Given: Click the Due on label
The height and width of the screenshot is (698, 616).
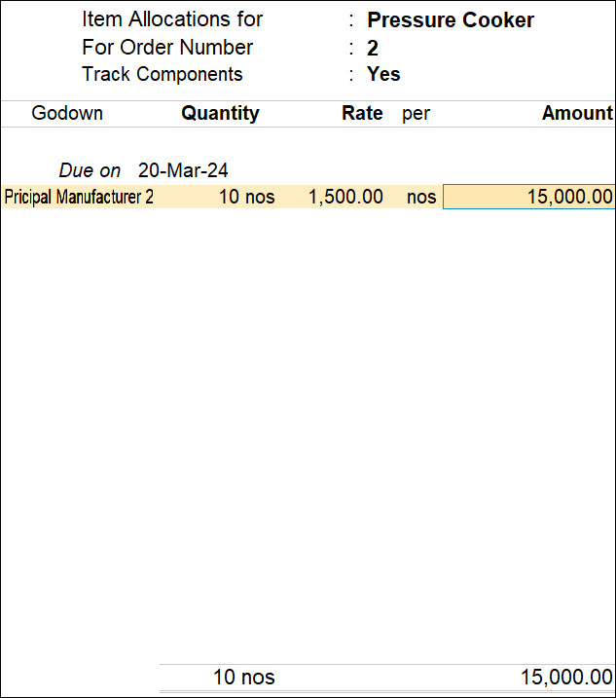Looking at the screenshot, I should click(x=90, y=170).
